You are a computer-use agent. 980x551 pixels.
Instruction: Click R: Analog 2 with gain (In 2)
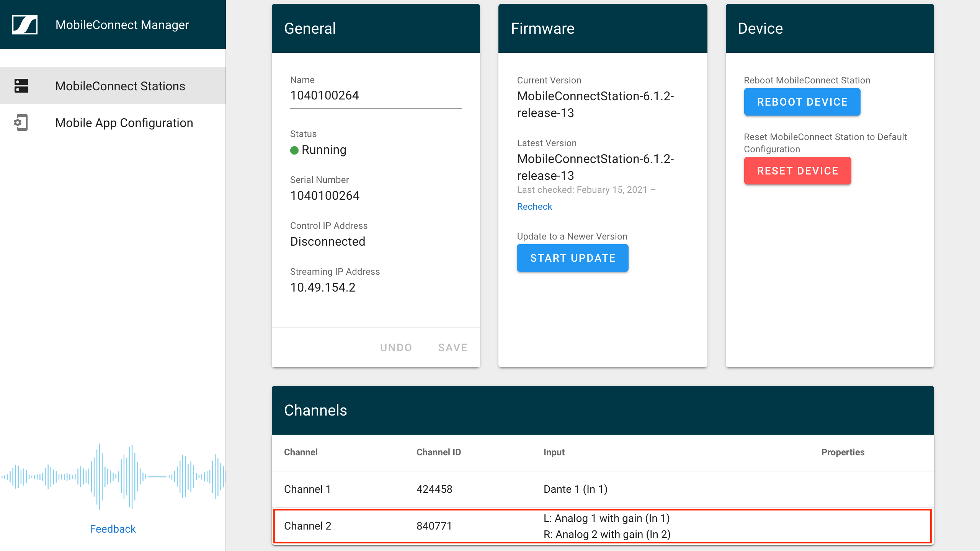click(607, 534)
